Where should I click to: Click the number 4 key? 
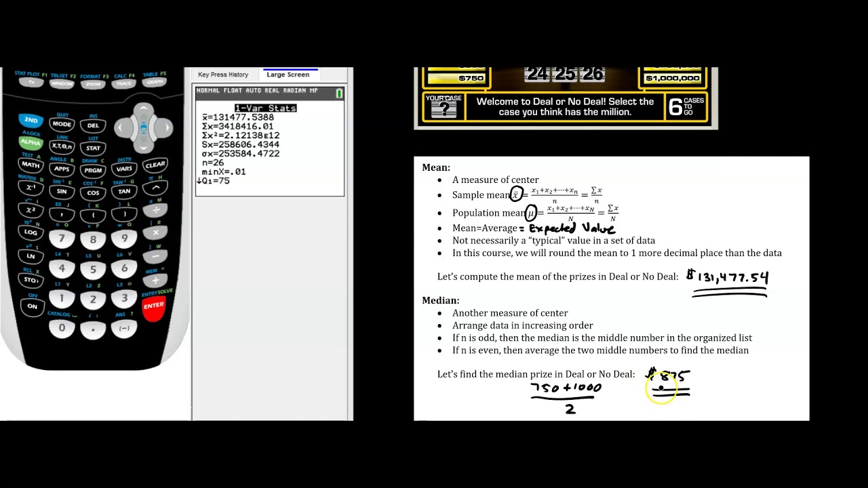[62, 268]
